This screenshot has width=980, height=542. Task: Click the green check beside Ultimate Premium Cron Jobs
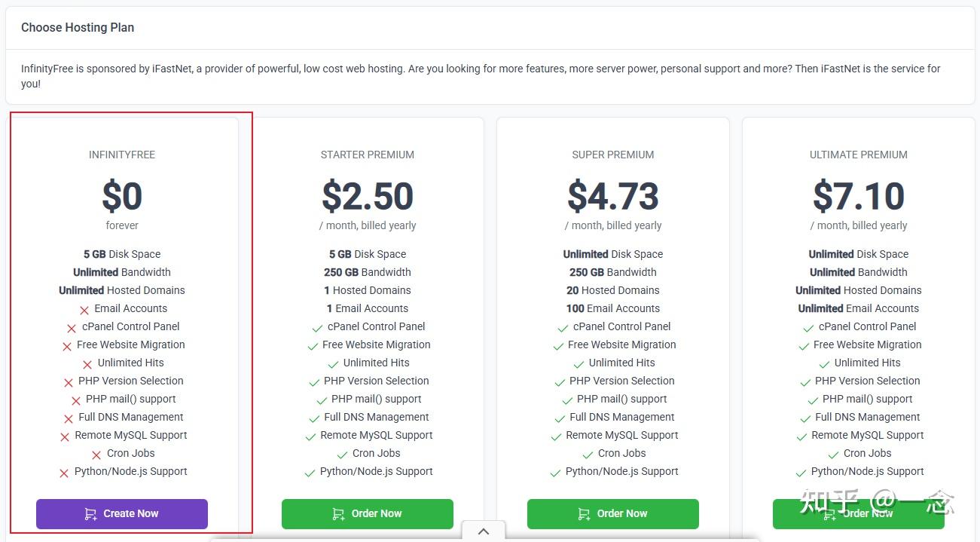[833, 455]
